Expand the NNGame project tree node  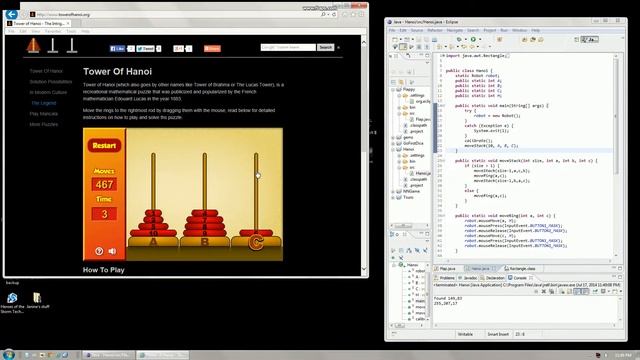pos(393,191)
